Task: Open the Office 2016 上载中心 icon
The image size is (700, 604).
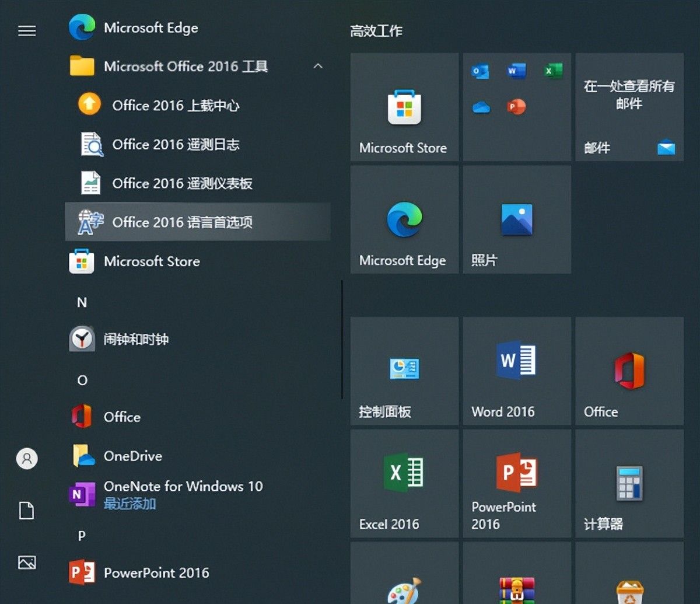Action: (89, 105)
